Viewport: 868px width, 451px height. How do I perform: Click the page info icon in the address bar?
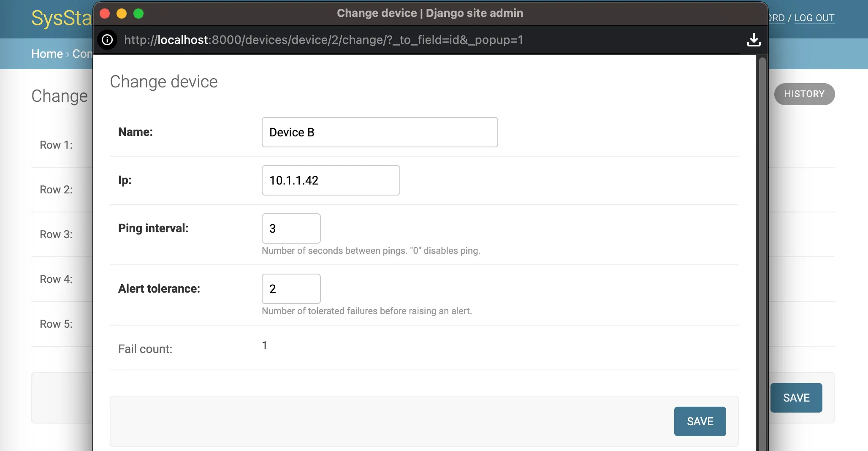107,40
